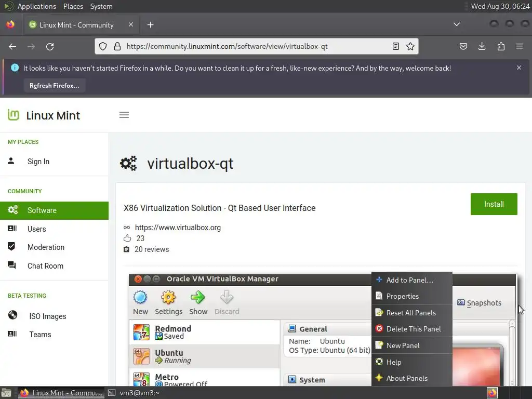Click the 20 reviews text
This screenshot has height=399, width=532.
point(152,249)
